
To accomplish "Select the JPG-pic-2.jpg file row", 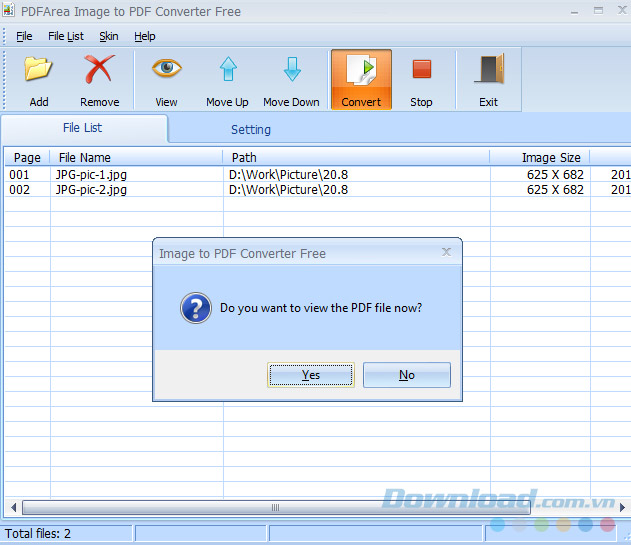I will 317,190.
